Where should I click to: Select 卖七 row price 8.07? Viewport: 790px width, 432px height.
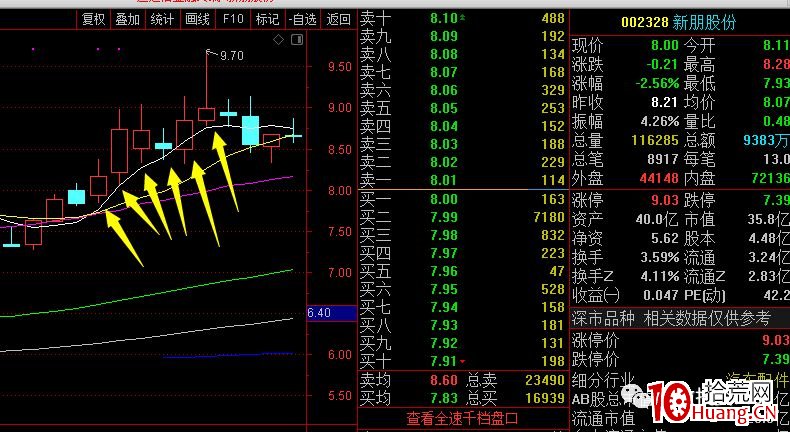point(444,72)
